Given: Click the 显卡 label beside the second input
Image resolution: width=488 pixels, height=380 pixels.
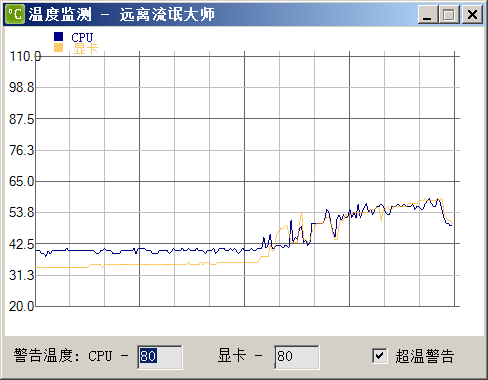Looking at the screenshot, I should [x=232, y=355].
